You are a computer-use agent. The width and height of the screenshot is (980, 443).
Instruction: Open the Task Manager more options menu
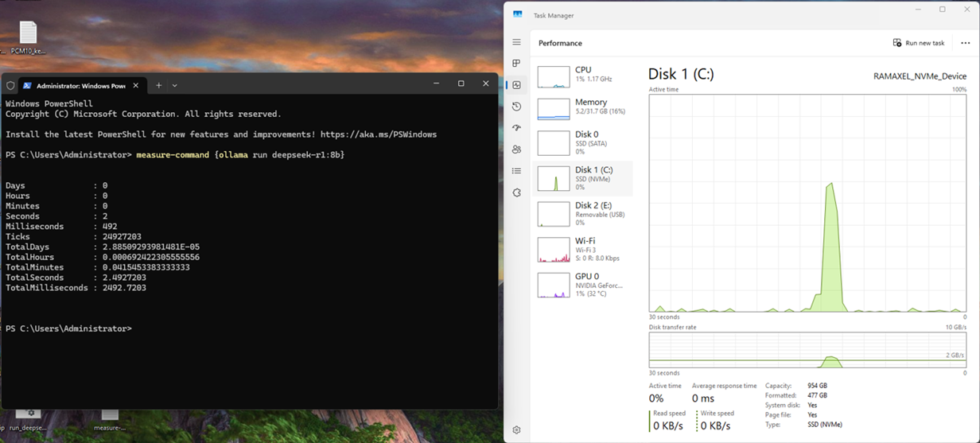click(x=965, y=43)
